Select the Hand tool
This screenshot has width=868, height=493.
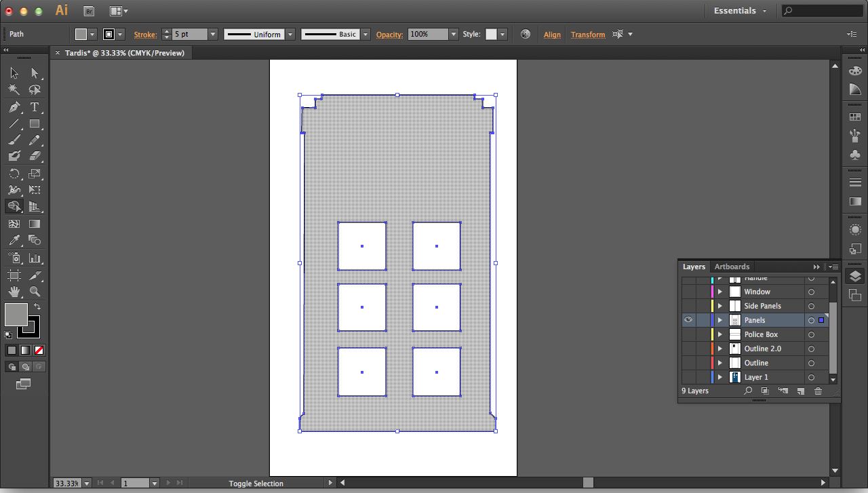(14, 292)
